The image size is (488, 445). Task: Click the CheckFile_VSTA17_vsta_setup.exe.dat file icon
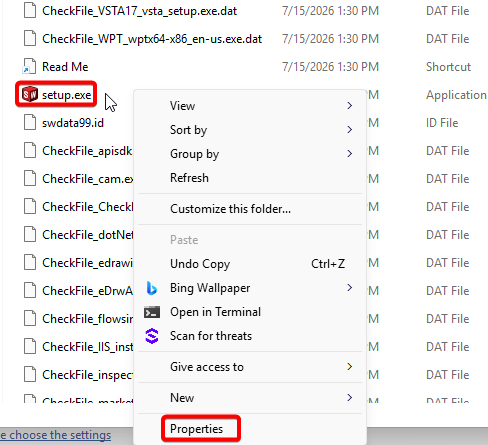coord(30,10)
